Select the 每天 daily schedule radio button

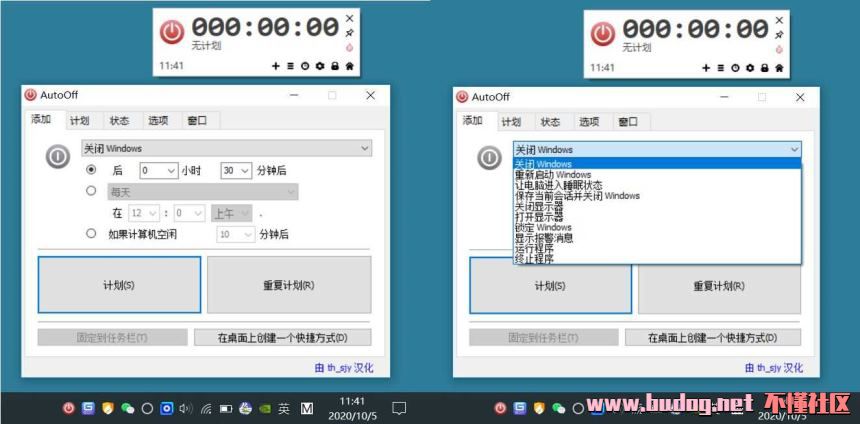(92, 191)
